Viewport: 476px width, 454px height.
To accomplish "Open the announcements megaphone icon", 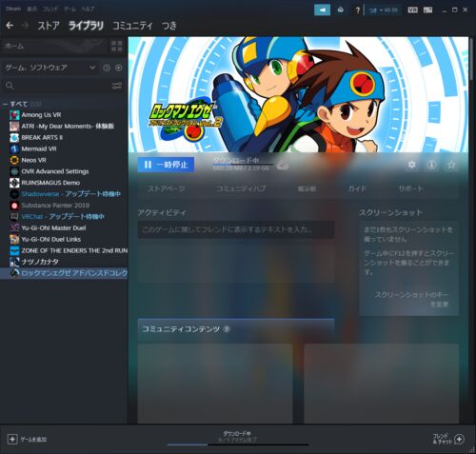I will [x=322, y=10].
